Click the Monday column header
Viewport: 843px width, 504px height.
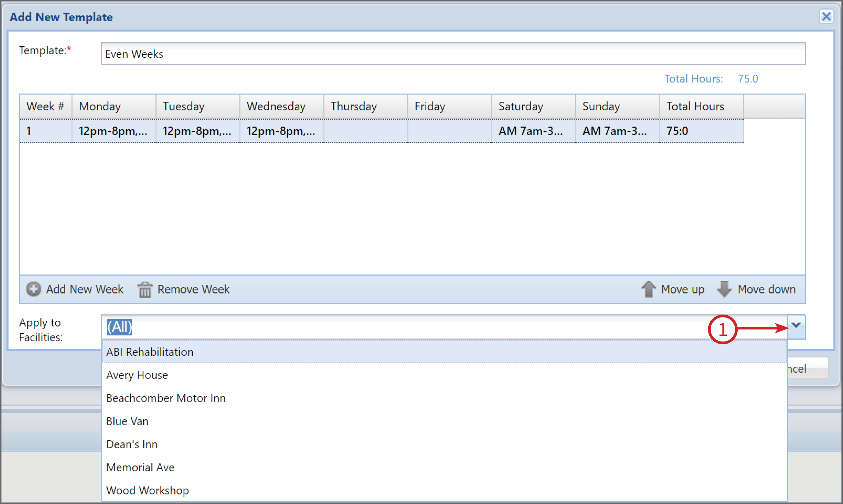pos(114,106)
